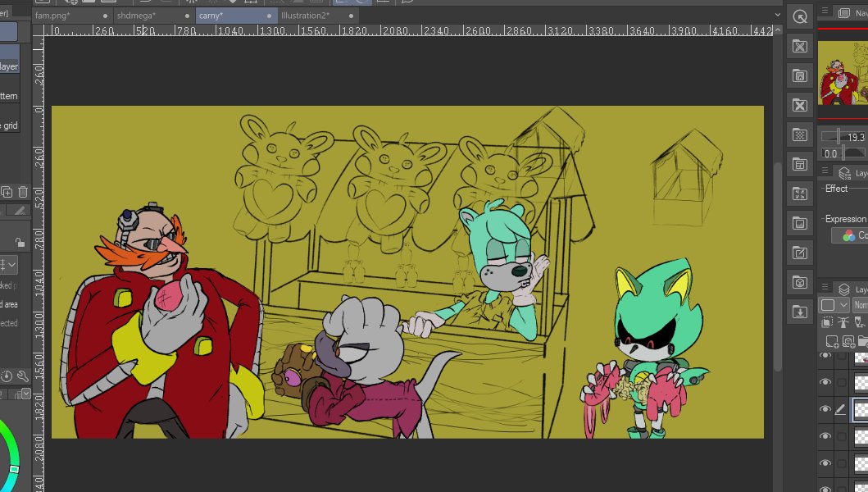
Task: Check the box beside fourth layer row
Action: [842, 436]
